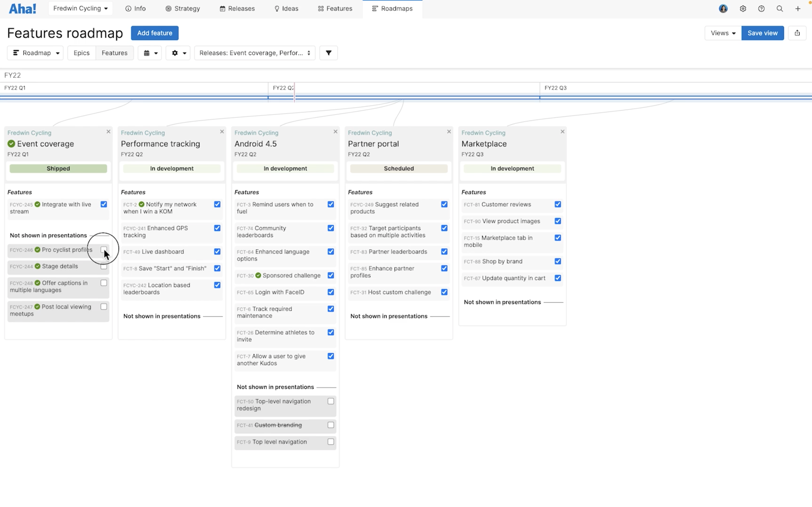Click the share icon next to Save view
The height and width of the screenshot is (507, 812).
tap(797, 33)
